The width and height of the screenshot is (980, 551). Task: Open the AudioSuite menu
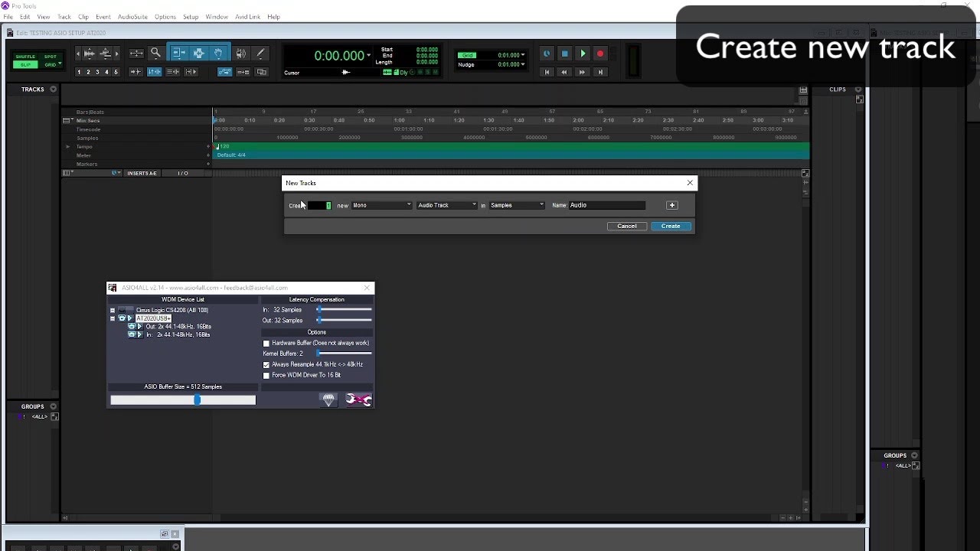click(x=132, y=17)
